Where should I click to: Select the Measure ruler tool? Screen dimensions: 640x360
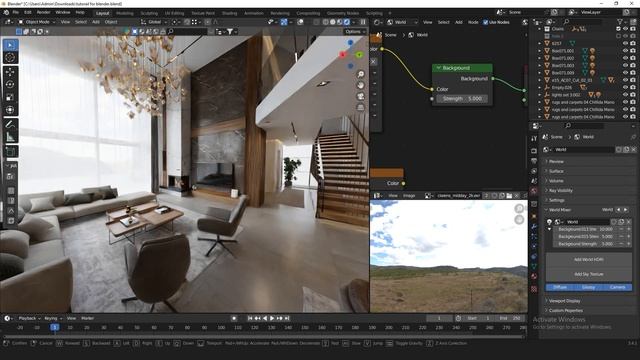pos(10,137)
